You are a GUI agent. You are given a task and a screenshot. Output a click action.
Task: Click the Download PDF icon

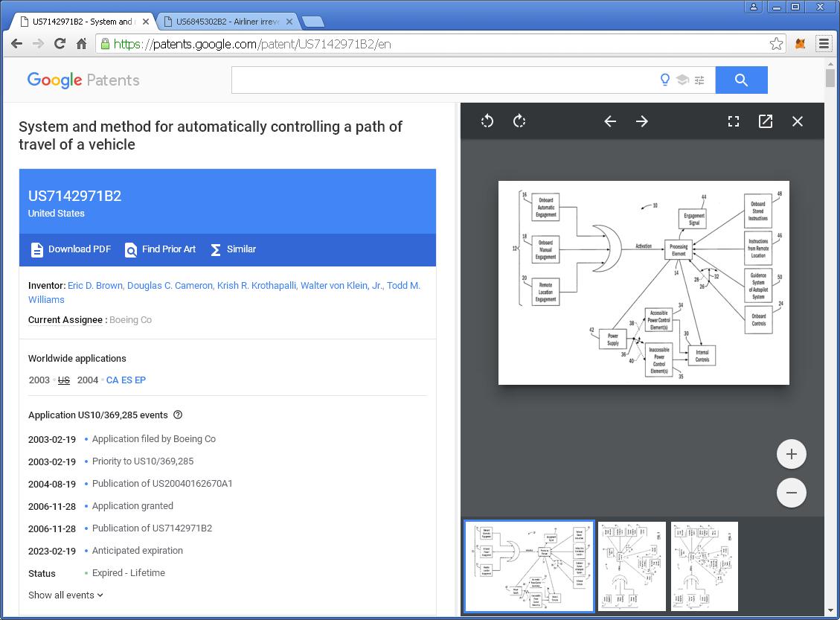pyautogui.click(x=37, y=250)
